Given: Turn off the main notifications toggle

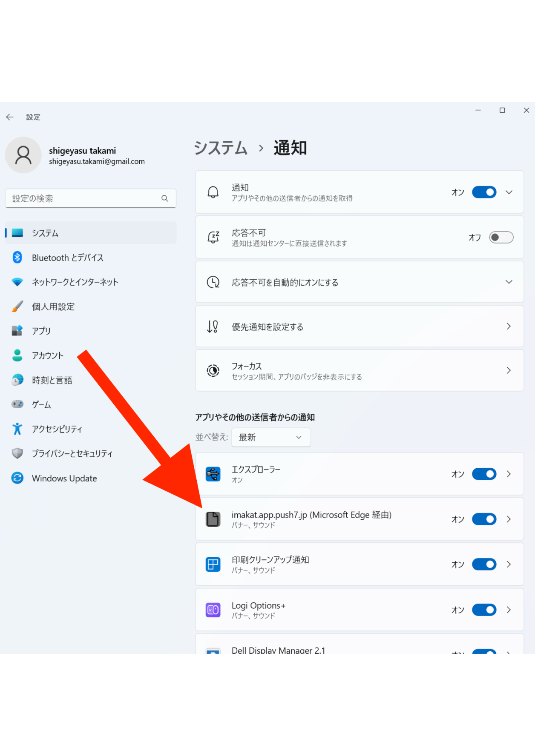Looking at the screenshot, I should coord(484,192).
